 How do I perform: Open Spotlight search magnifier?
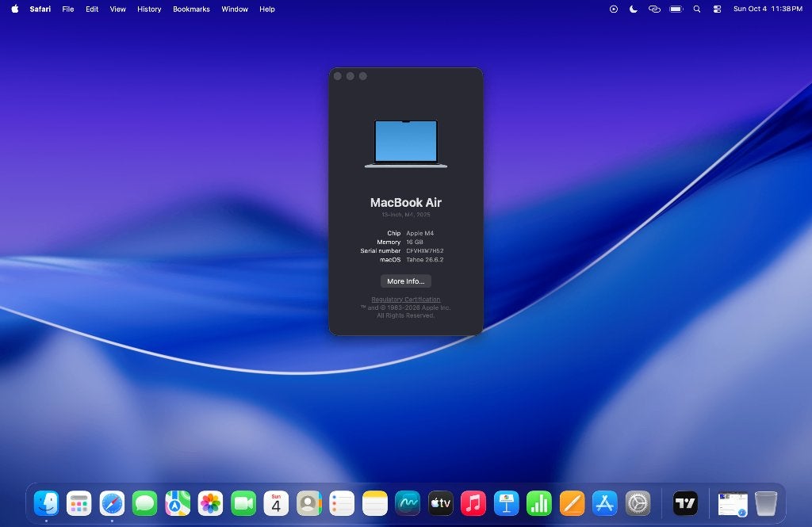click(697, 9)
